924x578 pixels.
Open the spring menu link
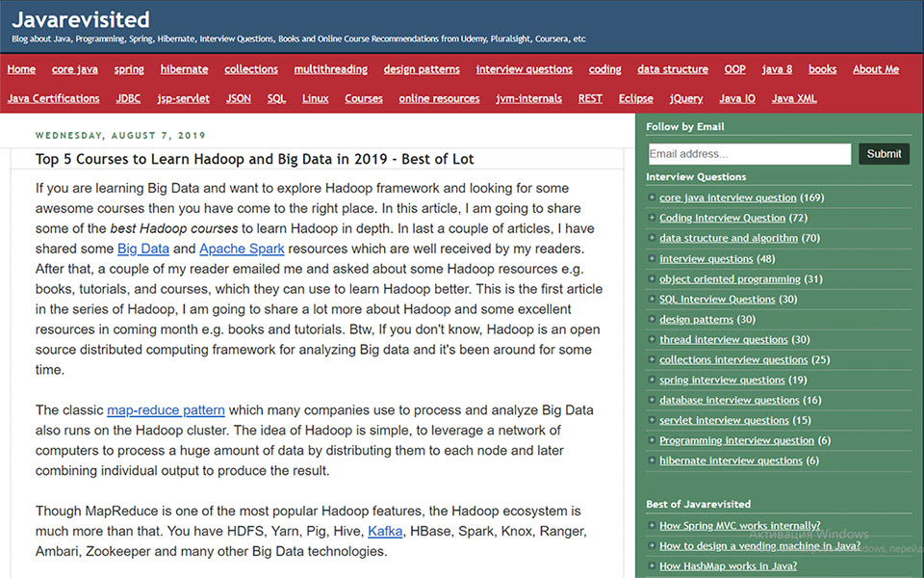129,69
